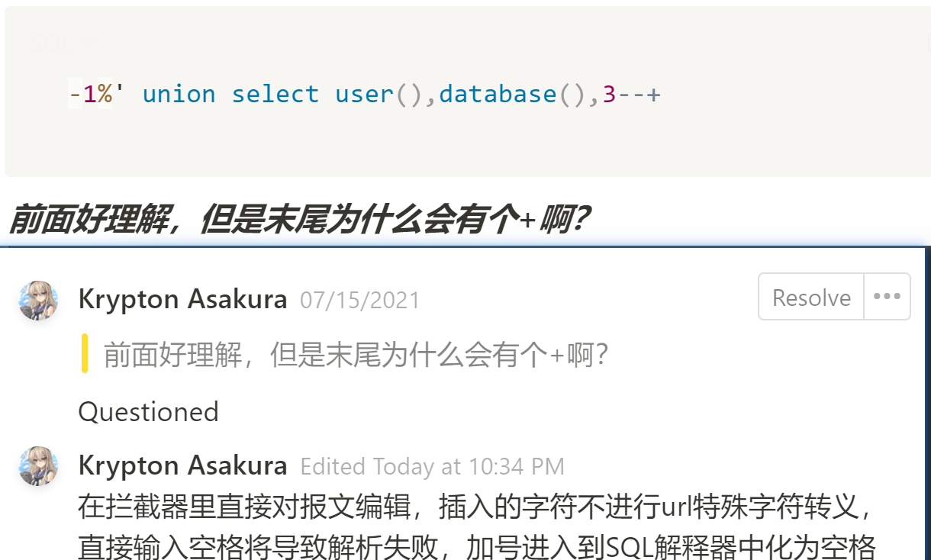Click the 07/15/2021 comment timestamp
Screen dimensions: 931x560
click(360, 300)
